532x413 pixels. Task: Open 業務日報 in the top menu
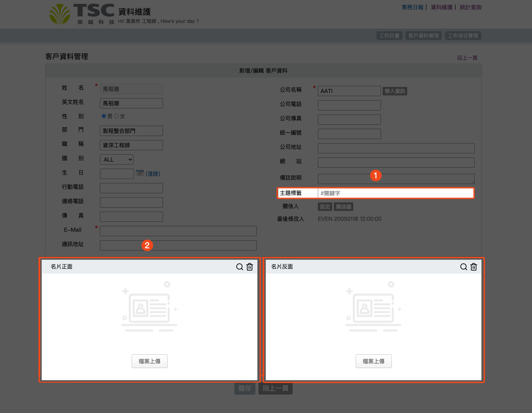412,7
